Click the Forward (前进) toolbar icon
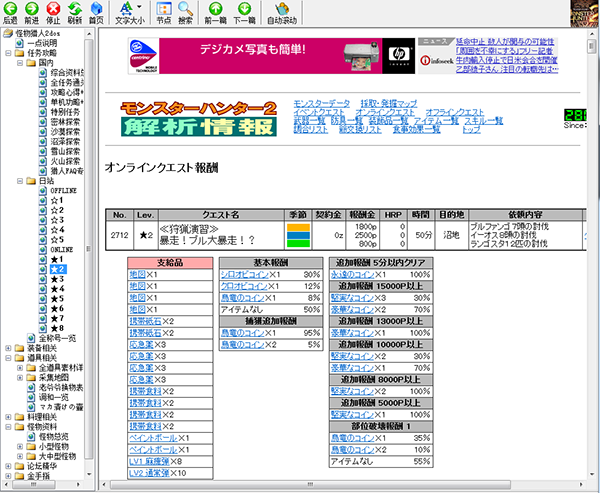 [x=32, y=8]
